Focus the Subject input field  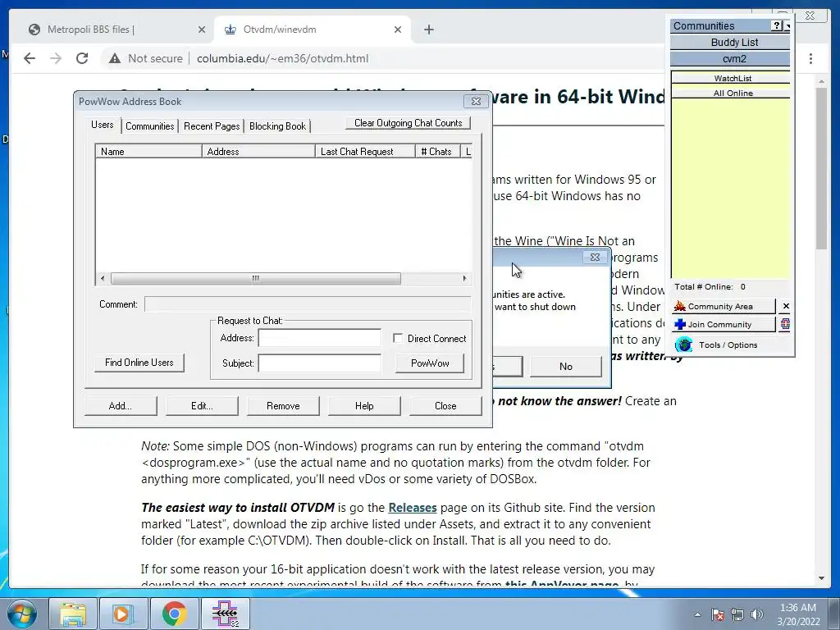click(x=319, y=363)
